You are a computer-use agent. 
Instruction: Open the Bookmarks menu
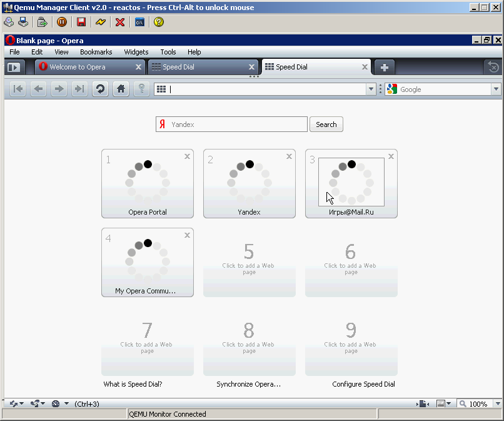[x=96, y=52]
